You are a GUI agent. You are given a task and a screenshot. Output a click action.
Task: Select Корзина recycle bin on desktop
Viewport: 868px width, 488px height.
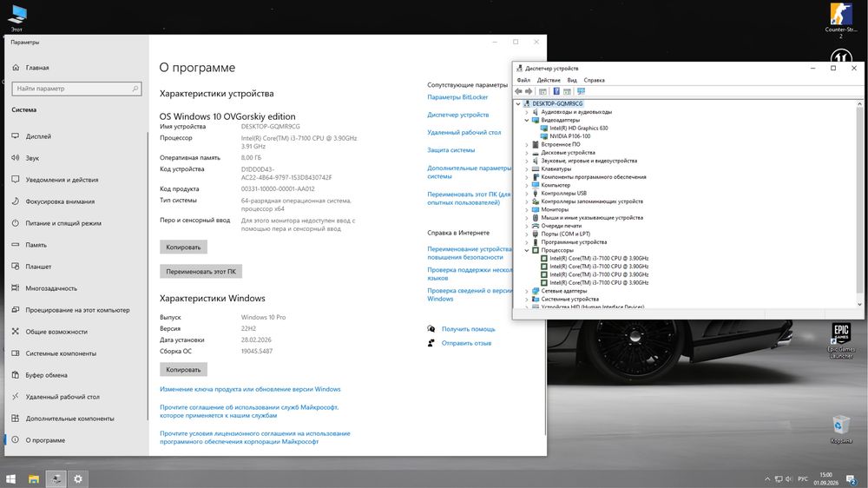pos(841,429)
